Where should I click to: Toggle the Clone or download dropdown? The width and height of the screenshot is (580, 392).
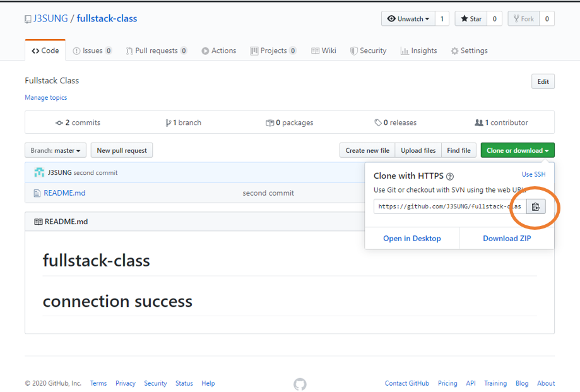coord(518,150)
